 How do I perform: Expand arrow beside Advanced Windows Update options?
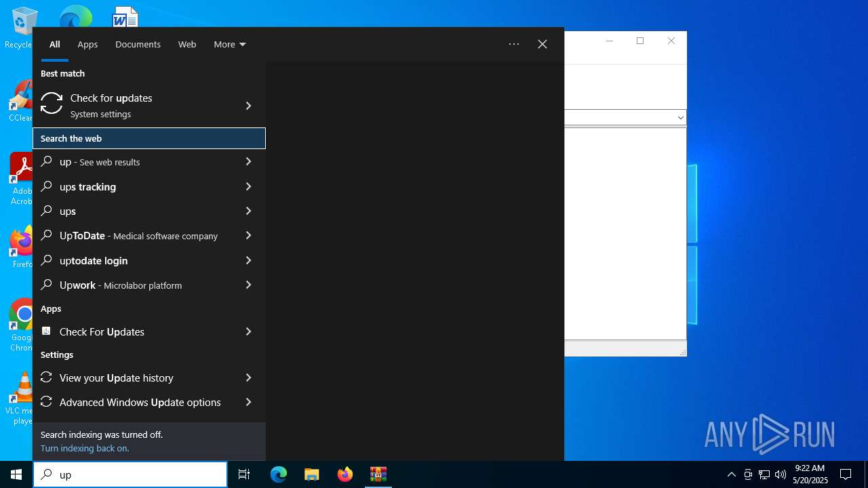(x=248, y=402)
